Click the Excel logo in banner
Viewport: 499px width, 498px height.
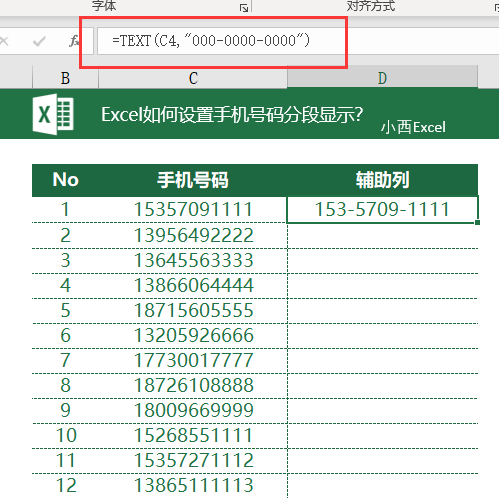pyautogui.click(x=53, y=114)
